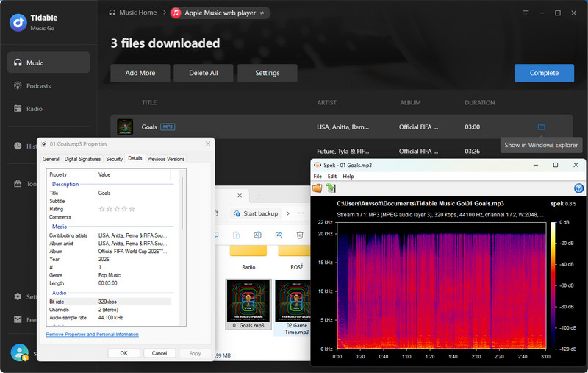The image size is (588, 373).
Task: Show Goals track in Windows Explorer
Action: pos(541,127)
